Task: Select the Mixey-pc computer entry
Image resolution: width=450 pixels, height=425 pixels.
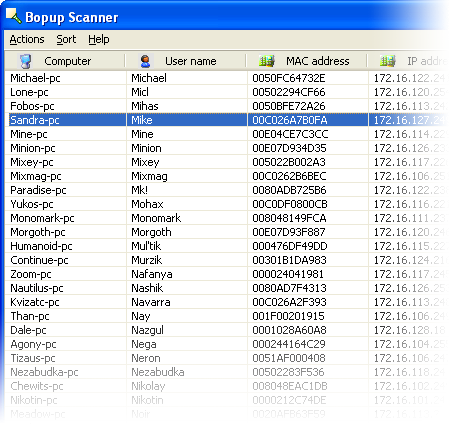Action: click(32, 162)
